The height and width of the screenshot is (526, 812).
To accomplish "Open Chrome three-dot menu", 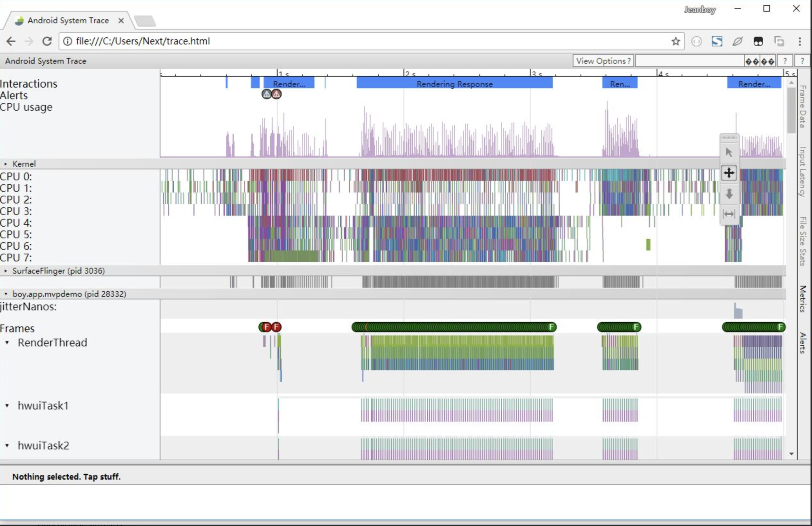I will coord(800,42).
